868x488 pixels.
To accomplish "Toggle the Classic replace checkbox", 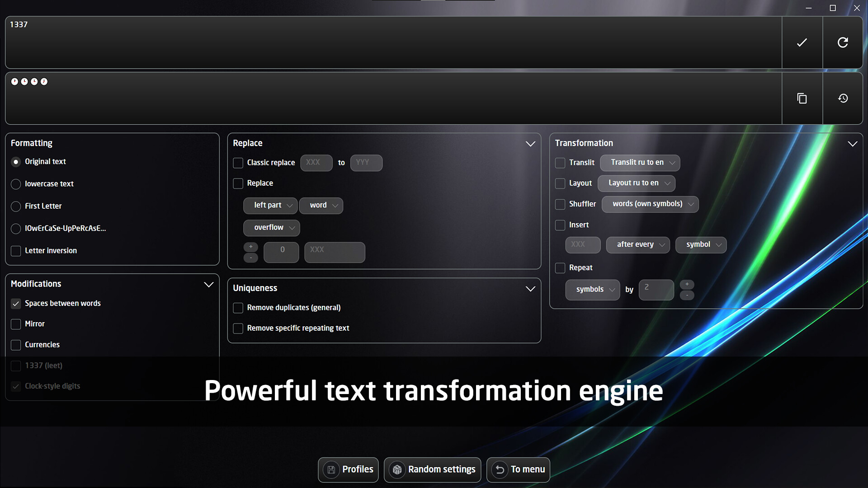I will [x=238, y=163].
